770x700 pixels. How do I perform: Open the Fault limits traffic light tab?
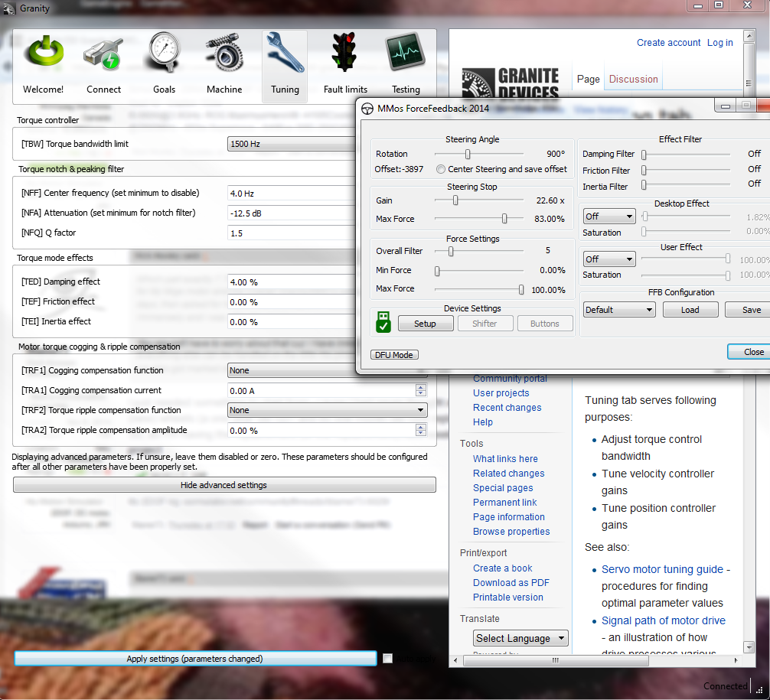pyautogui.click(x=345, y=64)
